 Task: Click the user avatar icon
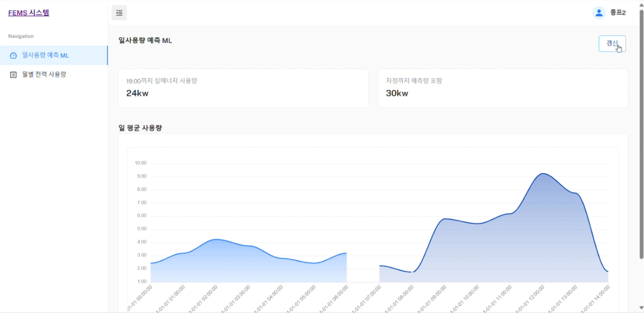click(x=599, y=13)
